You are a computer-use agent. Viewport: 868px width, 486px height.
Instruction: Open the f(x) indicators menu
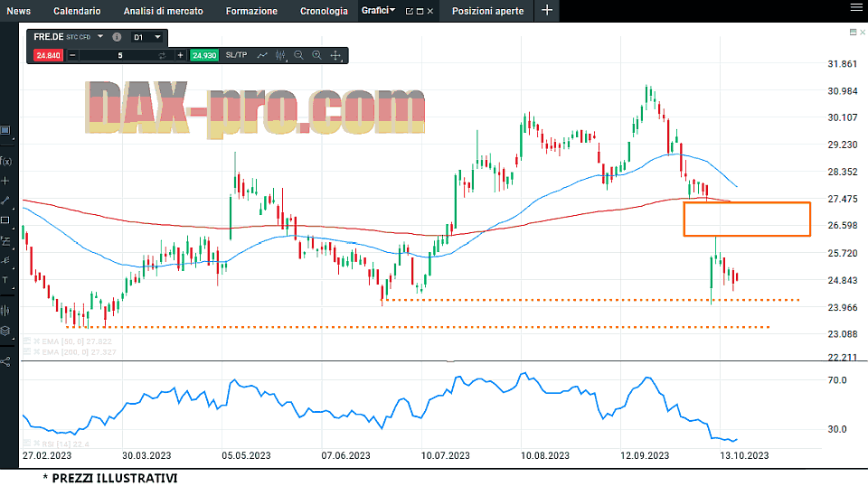tap(6, 162)
